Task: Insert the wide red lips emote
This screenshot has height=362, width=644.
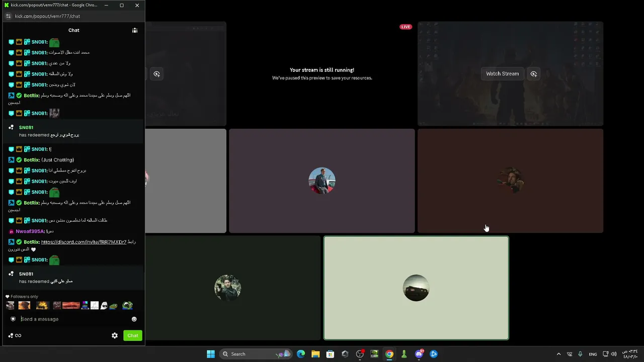Action: [70, 305]
